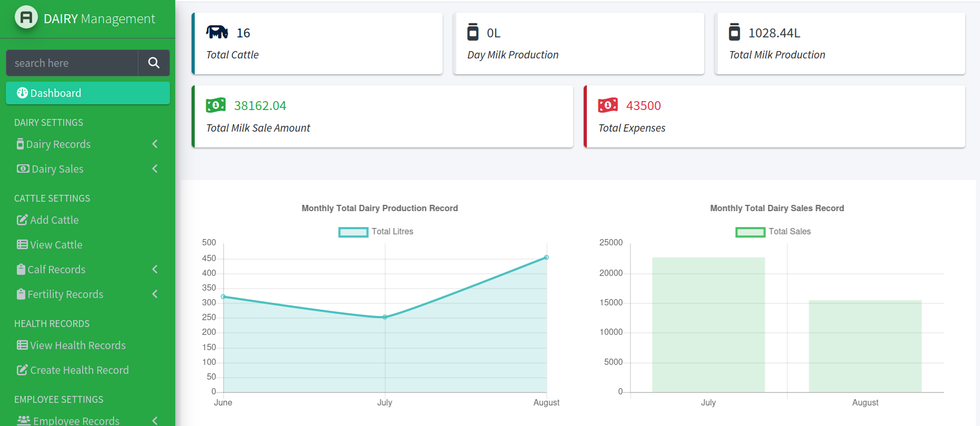Go to View Health Records
This screenshot has height=426, width=980.
point(77,345)
